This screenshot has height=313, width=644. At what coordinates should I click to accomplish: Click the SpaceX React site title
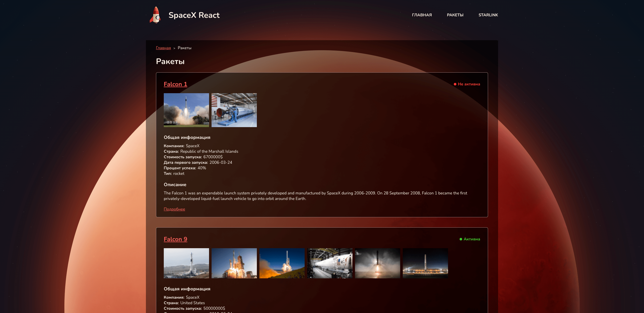pos(194,15)
